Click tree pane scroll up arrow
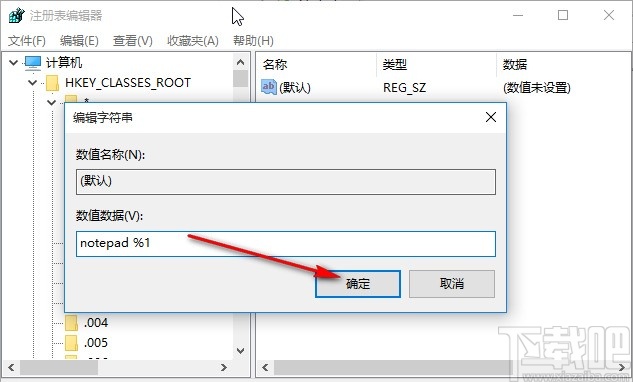Screen dimensions: 633x382 tap(241, 62)
